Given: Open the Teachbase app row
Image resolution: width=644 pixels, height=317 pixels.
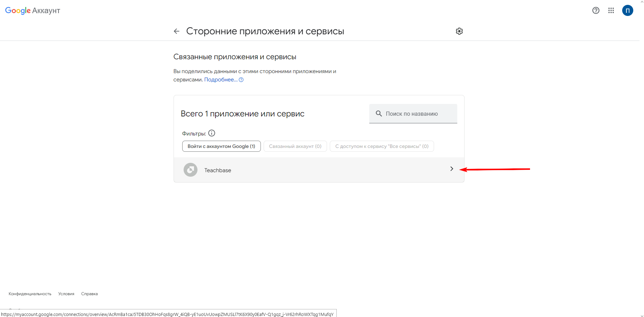Looking at the screenshot, I should pos(319,170).
